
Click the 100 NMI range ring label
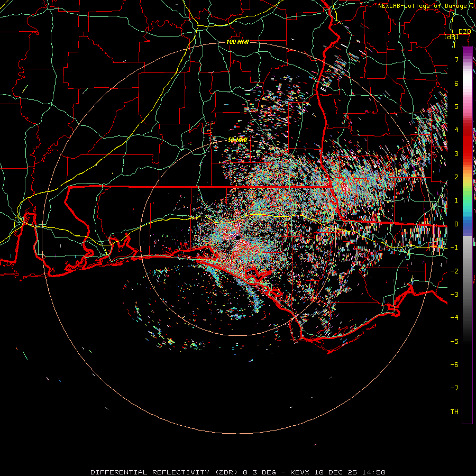(x=237, y=42)
